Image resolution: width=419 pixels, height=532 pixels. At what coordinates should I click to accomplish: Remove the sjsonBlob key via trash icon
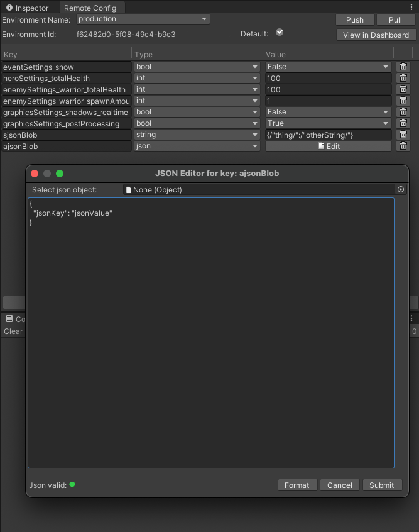coord(403,135)
